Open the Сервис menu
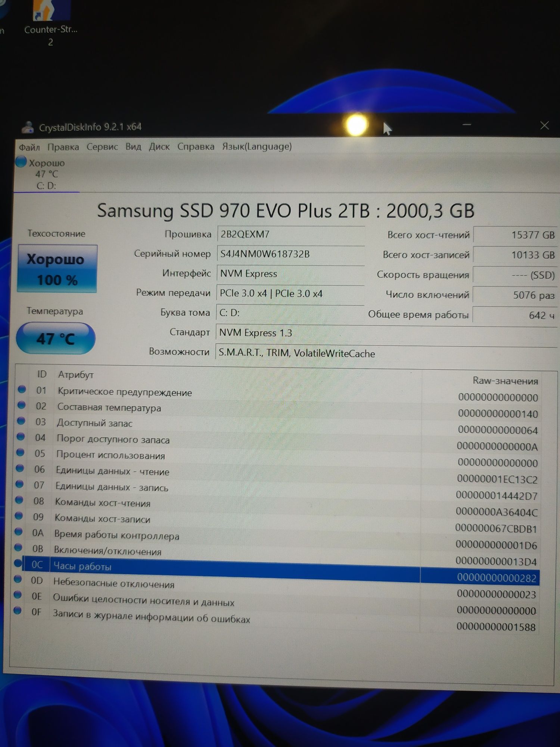560x747 pixels. (x=102, y=147)
